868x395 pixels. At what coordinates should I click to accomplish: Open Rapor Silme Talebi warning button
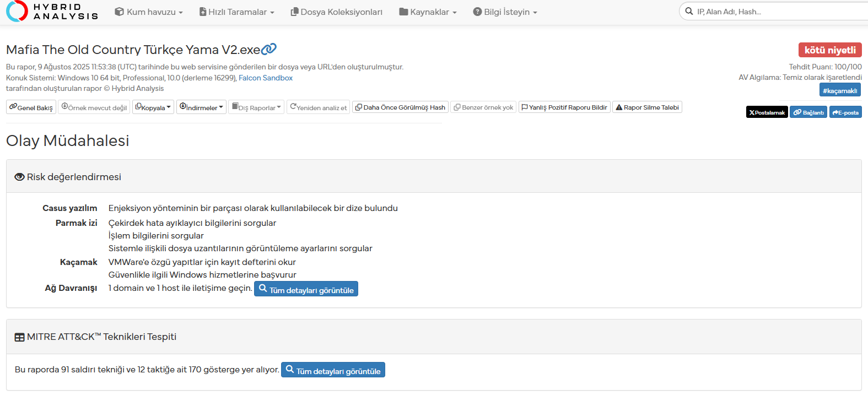pyautogui.click(x=647, y=107)
